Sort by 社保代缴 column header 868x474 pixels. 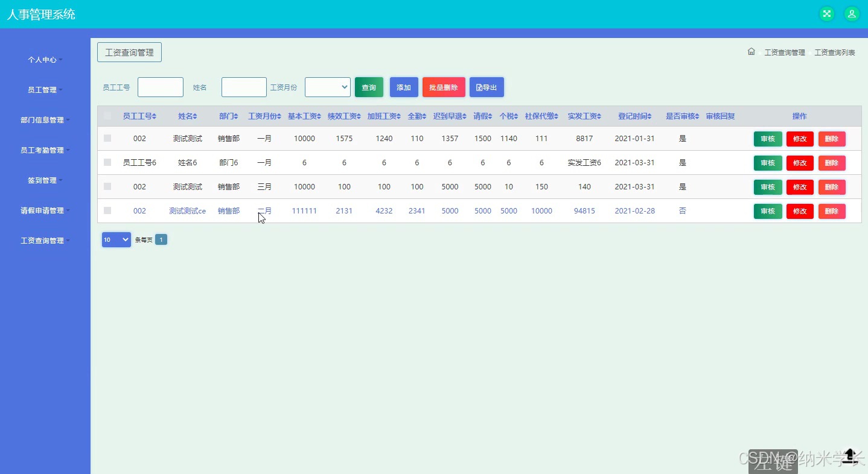pyautogui.click(x=541, y=116)
